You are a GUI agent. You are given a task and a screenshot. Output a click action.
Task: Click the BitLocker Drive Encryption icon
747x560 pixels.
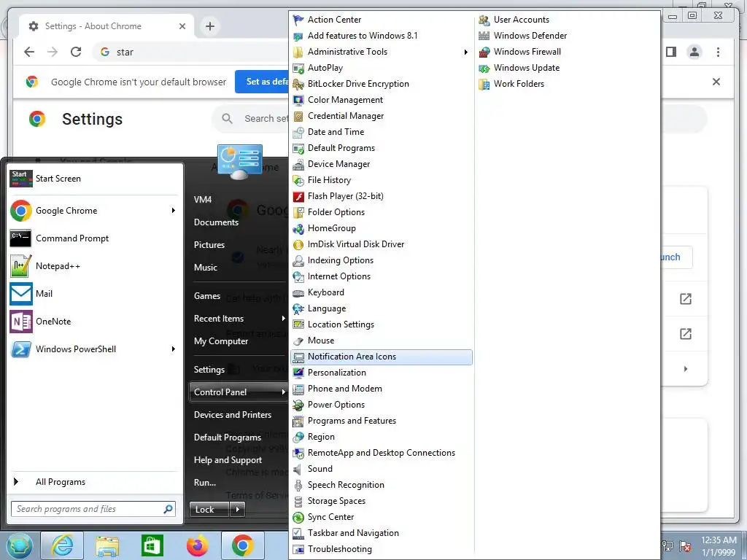[298, 84]
